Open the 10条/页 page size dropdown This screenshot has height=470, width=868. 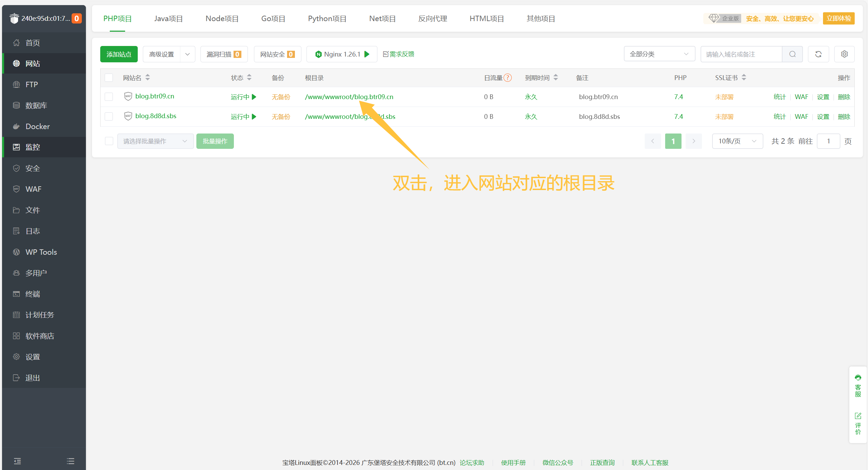pos(737,141)
